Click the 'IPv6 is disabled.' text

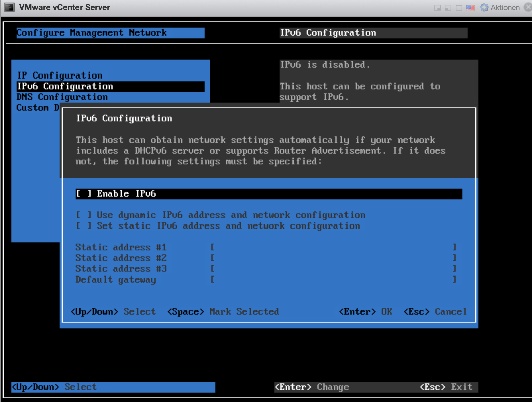325,65
